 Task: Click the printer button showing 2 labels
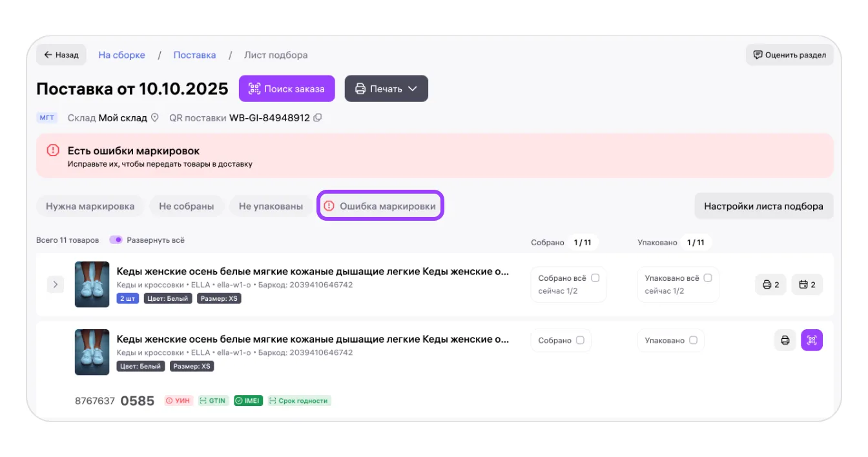click(770, 285)
